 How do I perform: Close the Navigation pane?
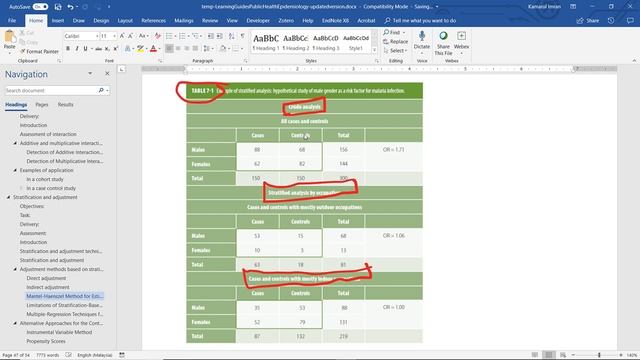point(107,74)
